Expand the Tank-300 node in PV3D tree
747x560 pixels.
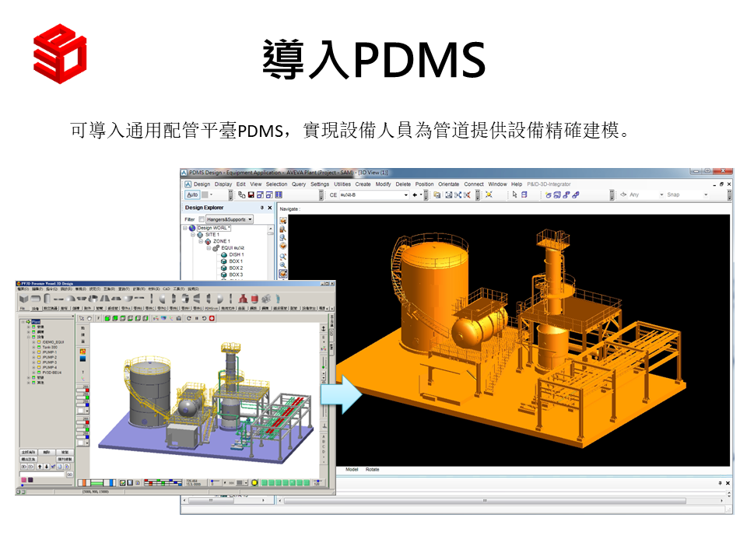33,347
